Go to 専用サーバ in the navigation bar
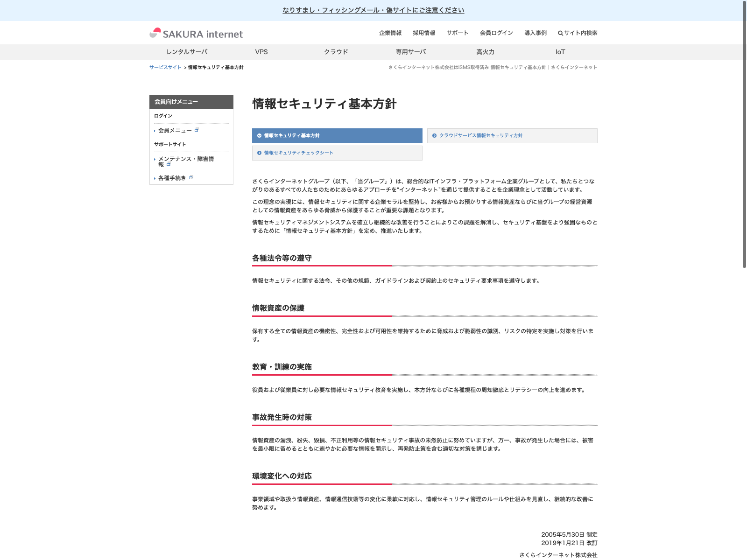 point(411,52)
